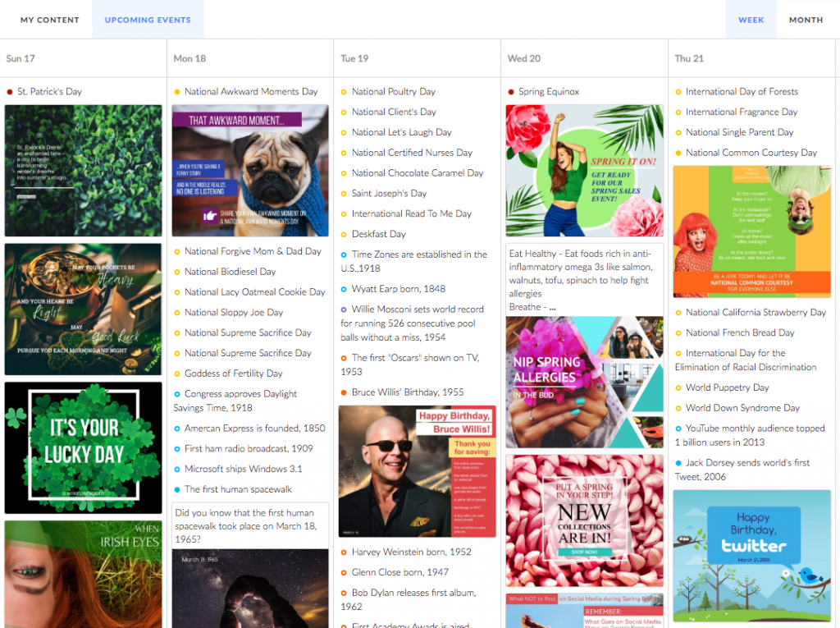Open the 'That Awkward Moment' pug image
Screen dimensions: 840x628
[250, 171]
